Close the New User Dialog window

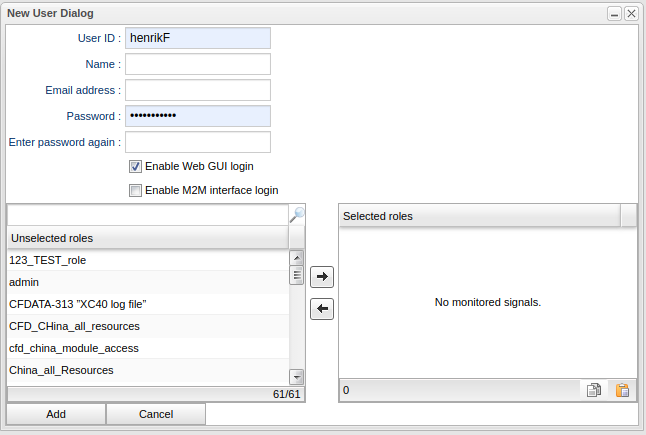[x=631, y=13]
